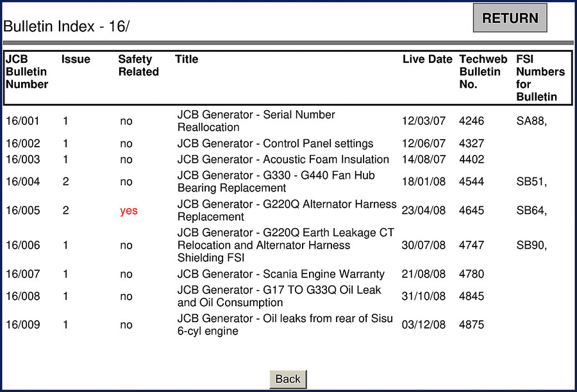Click Techweb bulletin number 4780
This screenshot has height=392, width=577.
(x=471, y=274)
